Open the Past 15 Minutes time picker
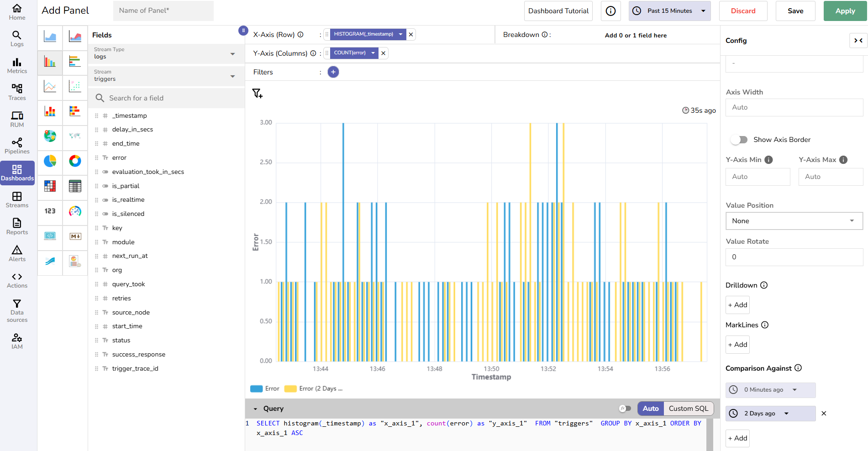 tap(669, 11)
